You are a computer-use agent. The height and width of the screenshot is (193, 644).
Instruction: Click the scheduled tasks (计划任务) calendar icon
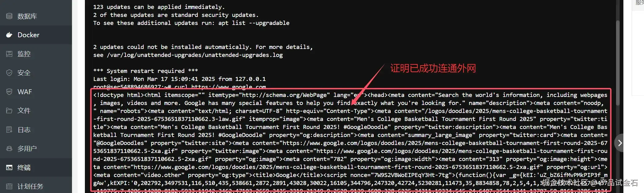(x=9, y=186)
